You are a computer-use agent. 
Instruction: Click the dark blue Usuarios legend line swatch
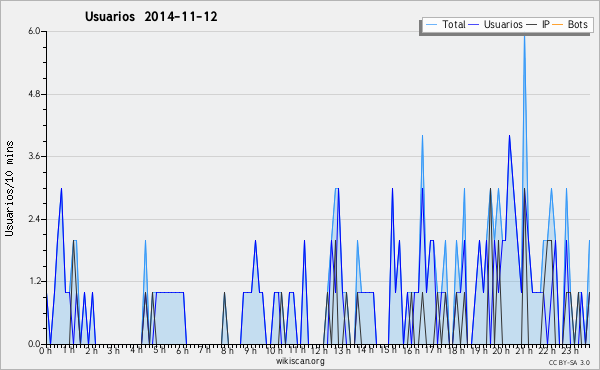474,25
